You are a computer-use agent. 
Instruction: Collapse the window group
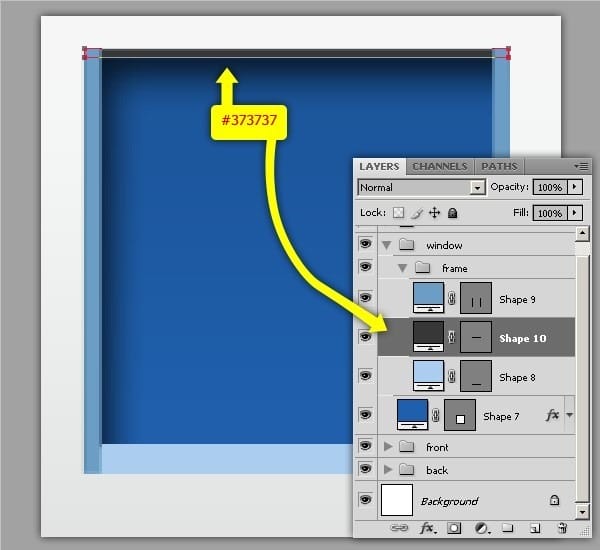(x=386, y=245)
